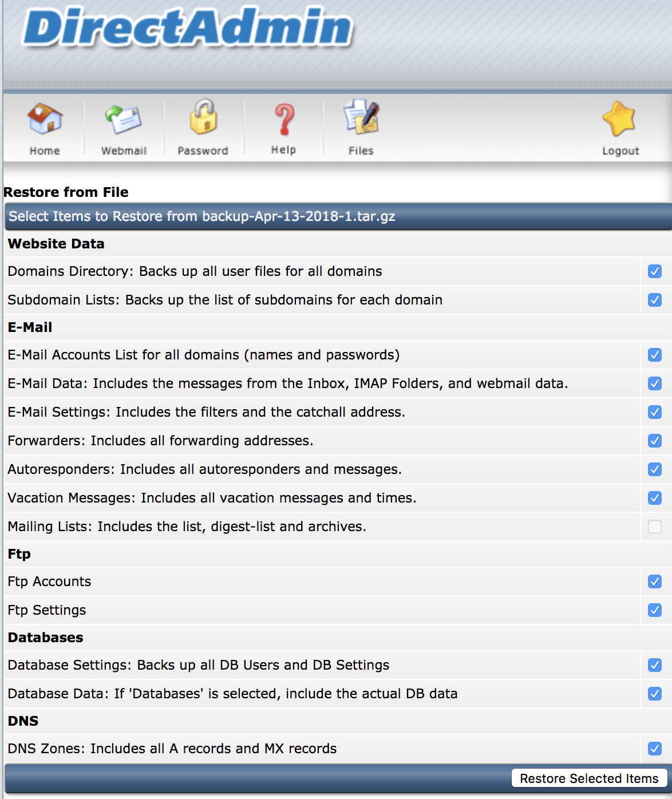
Task: Click the 'Mailing Lists' description text
Action: [187, 527]
